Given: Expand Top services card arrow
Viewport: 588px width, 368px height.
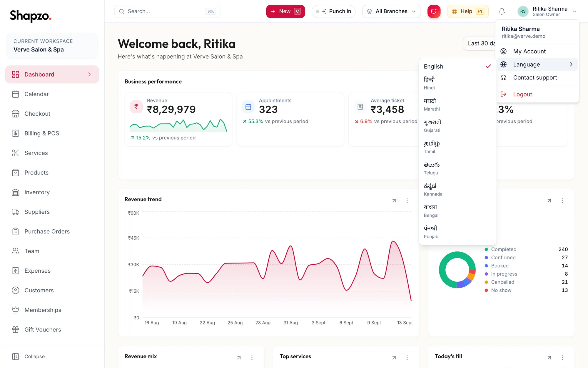Looking at the screenshot, I should (394, 358).
